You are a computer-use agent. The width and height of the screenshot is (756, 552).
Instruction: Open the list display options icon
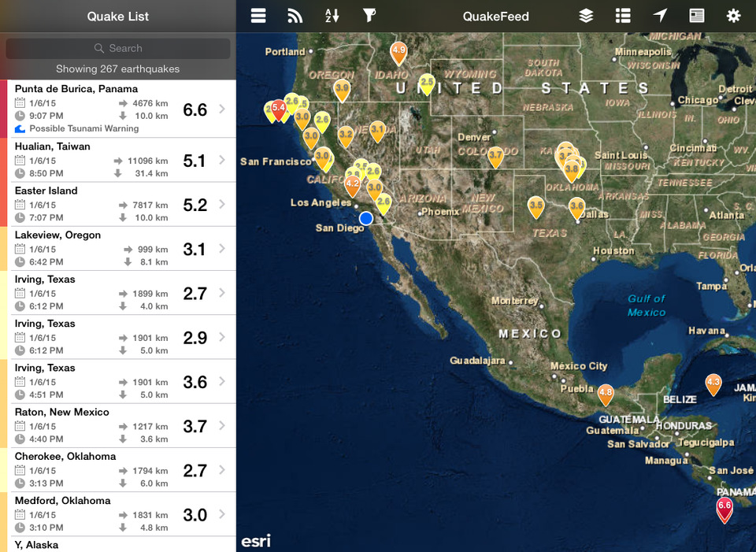pos(623,16)
